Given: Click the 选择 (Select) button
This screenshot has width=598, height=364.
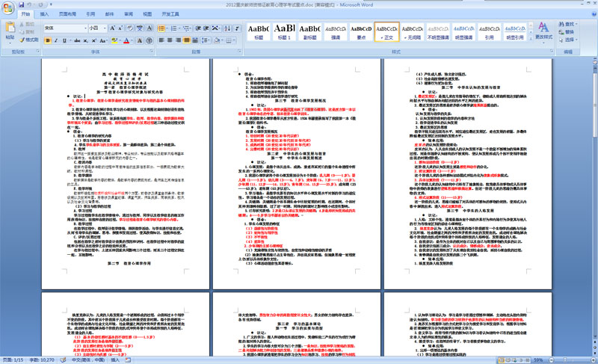Looking at the screenshot, I should [567, 40].
